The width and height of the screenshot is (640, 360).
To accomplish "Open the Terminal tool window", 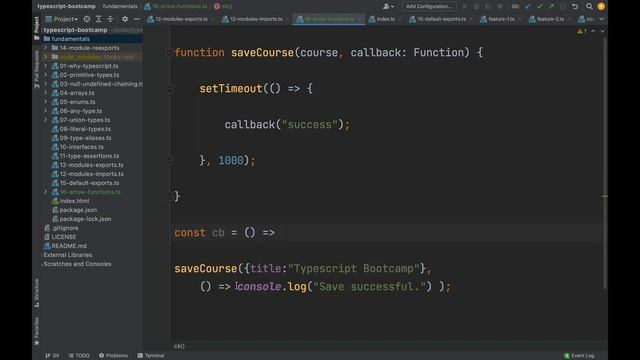I will point(151,356).
